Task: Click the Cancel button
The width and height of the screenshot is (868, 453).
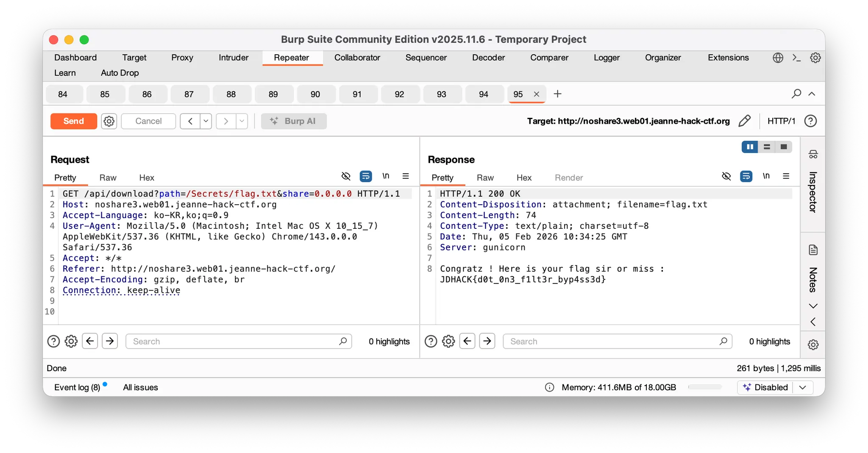Action: (148, 121)
